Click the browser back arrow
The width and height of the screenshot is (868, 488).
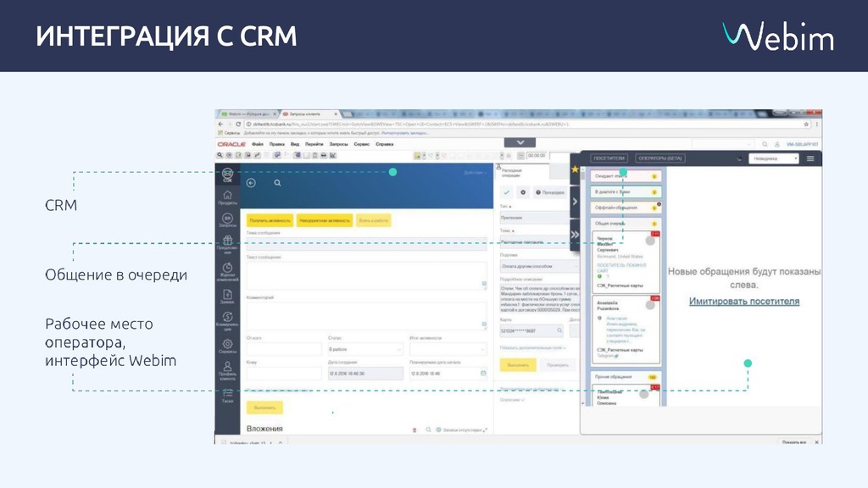tap(221, 124)
